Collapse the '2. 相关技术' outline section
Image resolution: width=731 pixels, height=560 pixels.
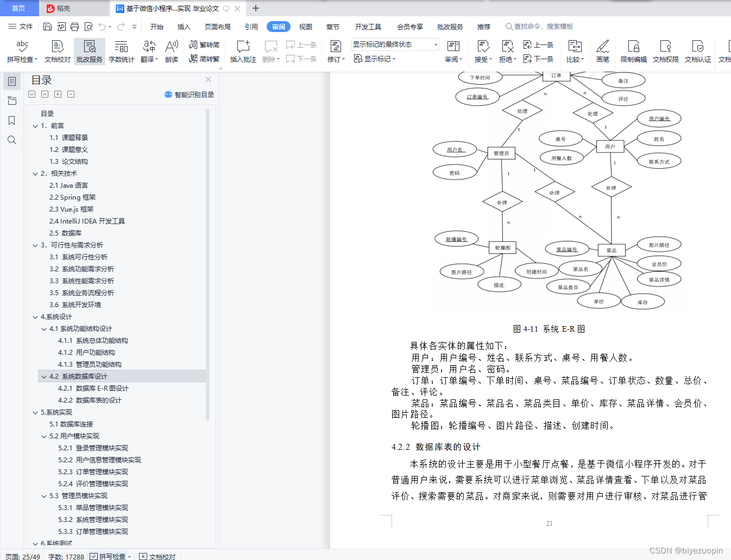point(35,174)
